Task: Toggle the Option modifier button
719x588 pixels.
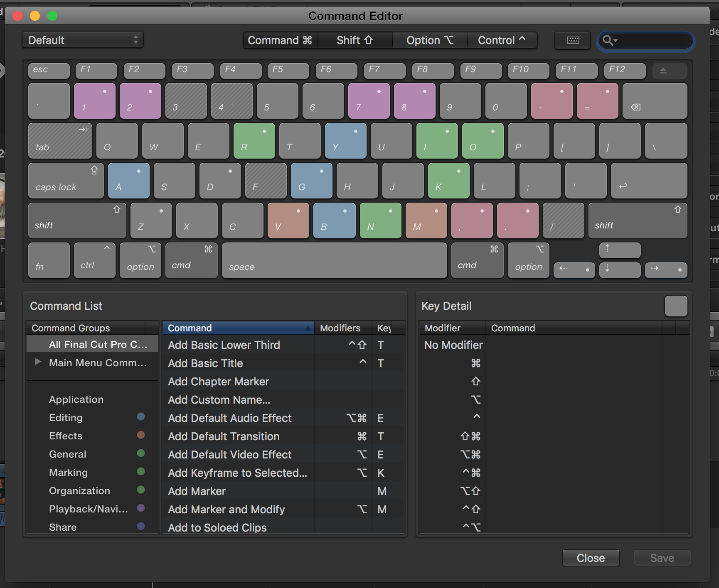Action: [430, 40]
